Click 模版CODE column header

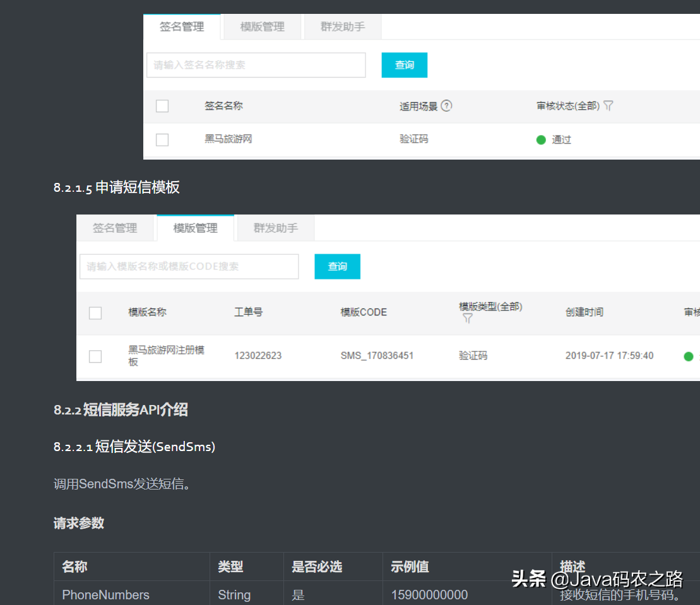point(364,312)
